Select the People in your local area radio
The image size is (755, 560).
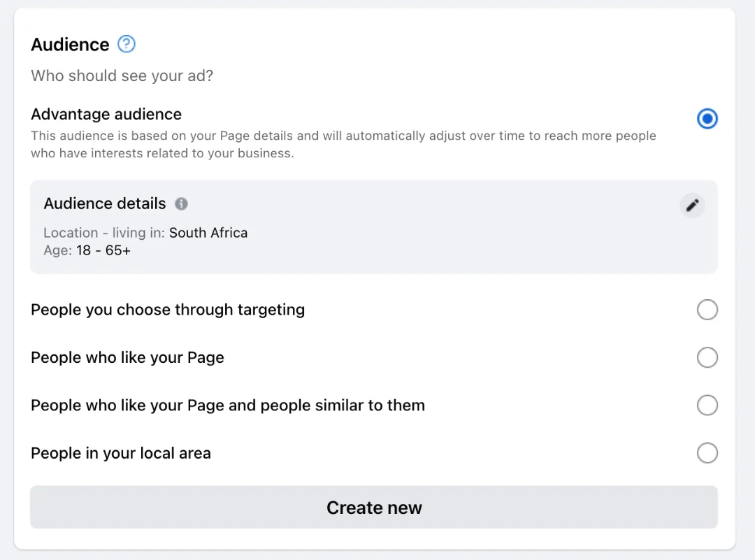click(707, 453)
